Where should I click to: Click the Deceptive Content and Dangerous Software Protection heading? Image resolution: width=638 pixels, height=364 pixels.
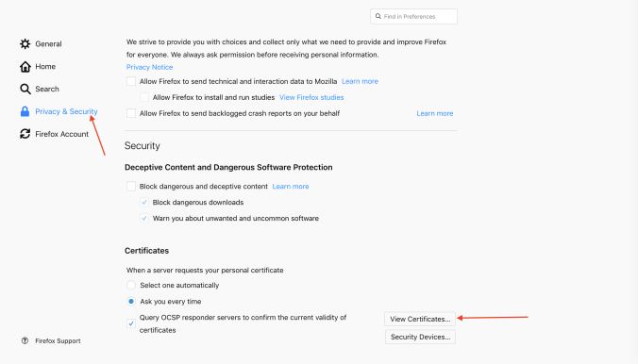[x=228, y=167]
